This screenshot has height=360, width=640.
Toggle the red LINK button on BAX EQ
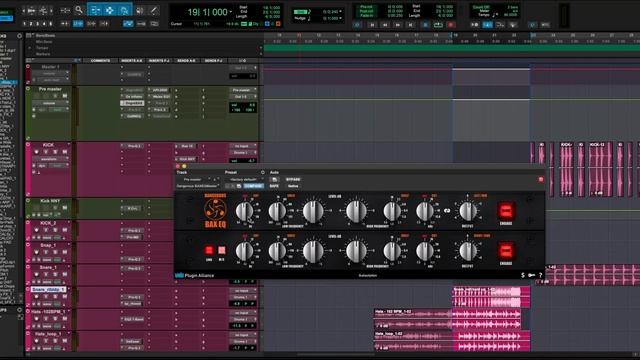209,250
